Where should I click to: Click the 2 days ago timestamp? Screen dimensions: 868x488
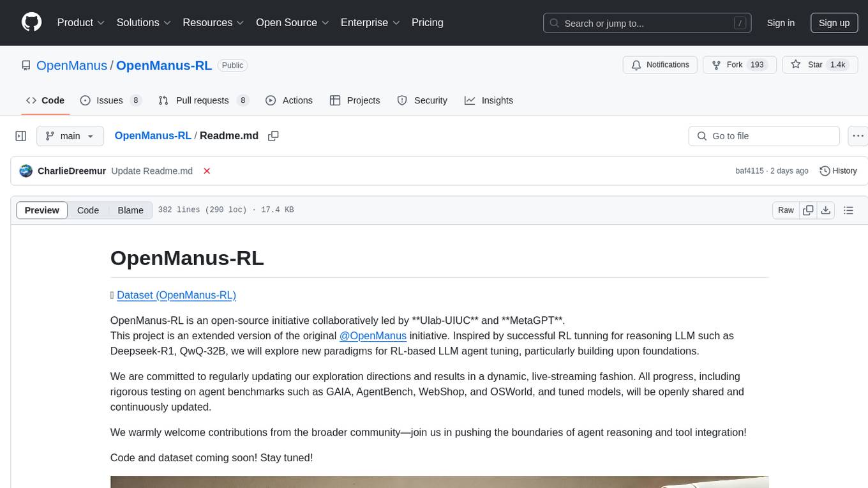(788, 171)
